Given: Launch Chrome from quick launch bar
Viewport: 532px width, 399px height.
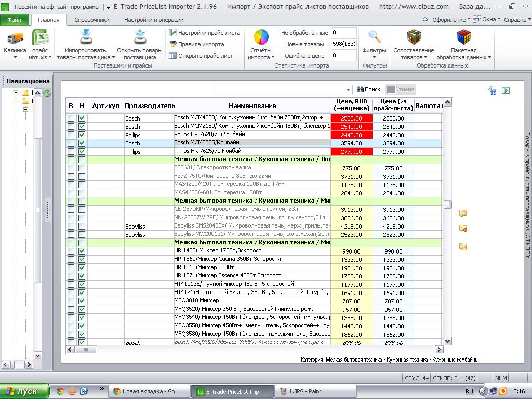Looking at the screenshot, I should point(60,391).
